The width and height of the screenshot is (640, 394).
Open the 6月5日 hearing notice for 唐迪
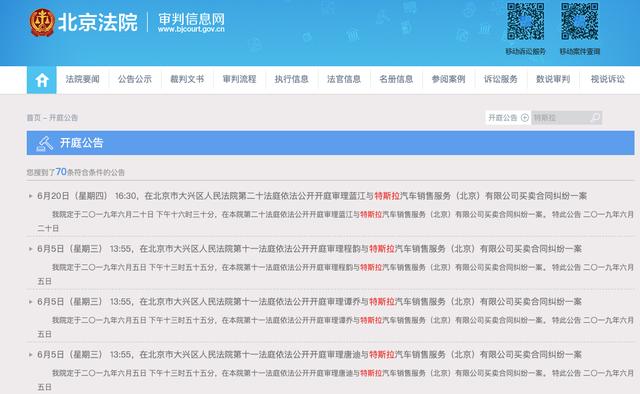(x=309, y=354)
